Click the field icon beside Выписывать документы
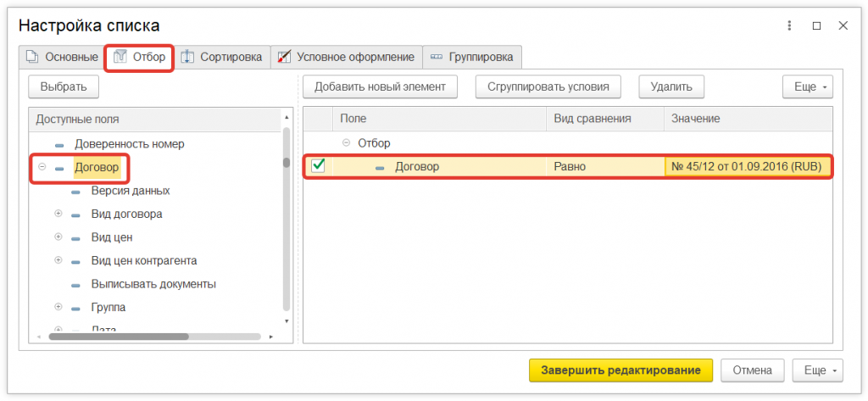This screenshot has height=401, width=868. [x=76, y=284]
